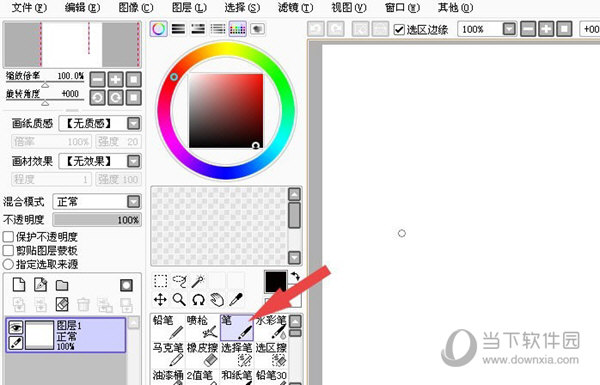Rotate view counterclockwise in navigator panel
Viewport: 600px width, 385px height.
point(98,98)
